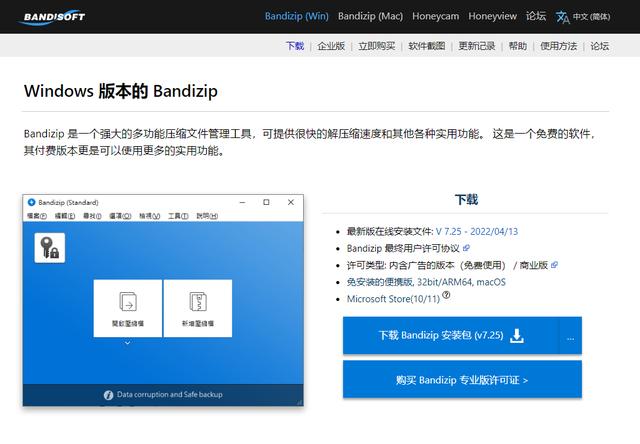Click the open archive icon tile

point(128,308)
